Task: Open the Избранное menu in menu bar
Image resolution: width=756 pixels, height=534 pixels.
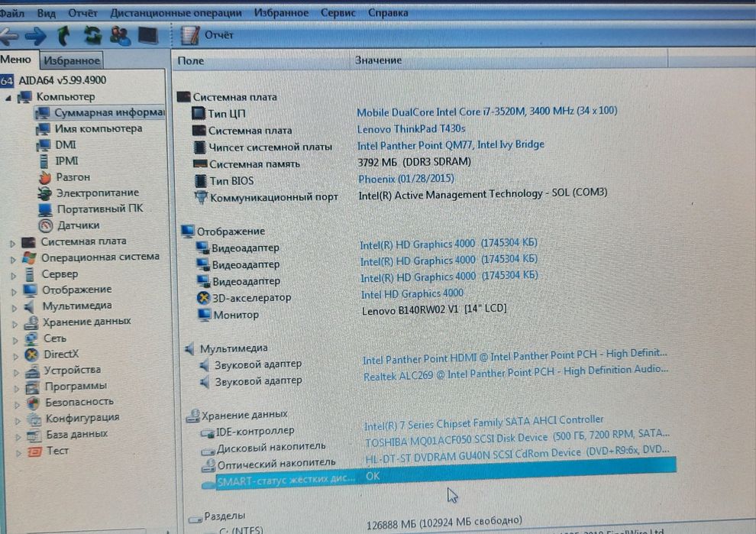Action: [281, 13]
